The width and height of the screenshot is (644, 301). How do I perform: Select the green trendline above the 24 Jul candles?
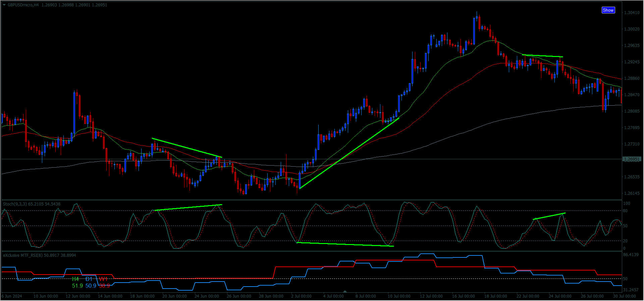[542, 56]
